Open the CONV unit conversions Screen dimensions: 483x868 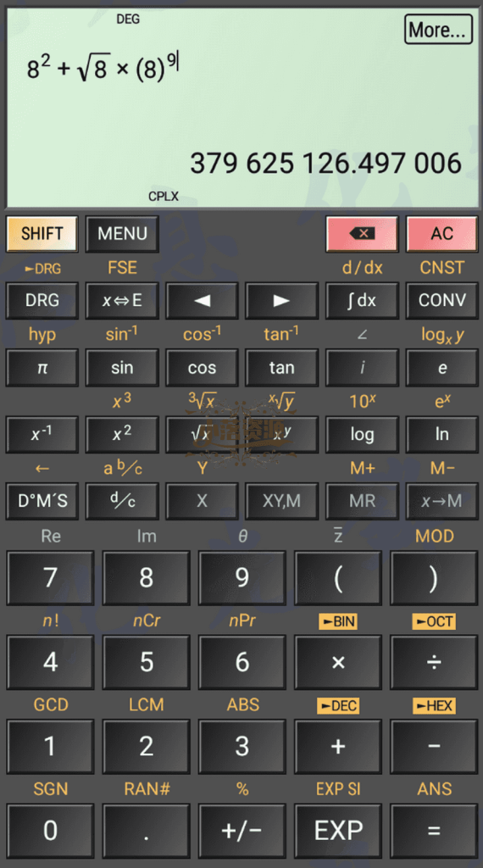[441, 301]
